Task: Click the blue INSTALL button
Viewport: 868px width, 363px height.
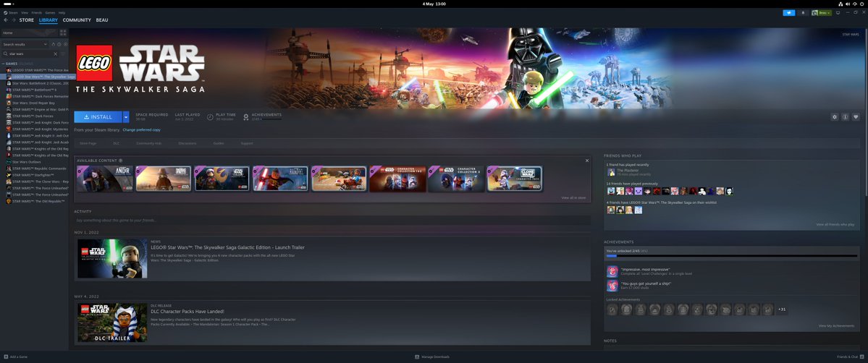Action: (x=98, y=116)
